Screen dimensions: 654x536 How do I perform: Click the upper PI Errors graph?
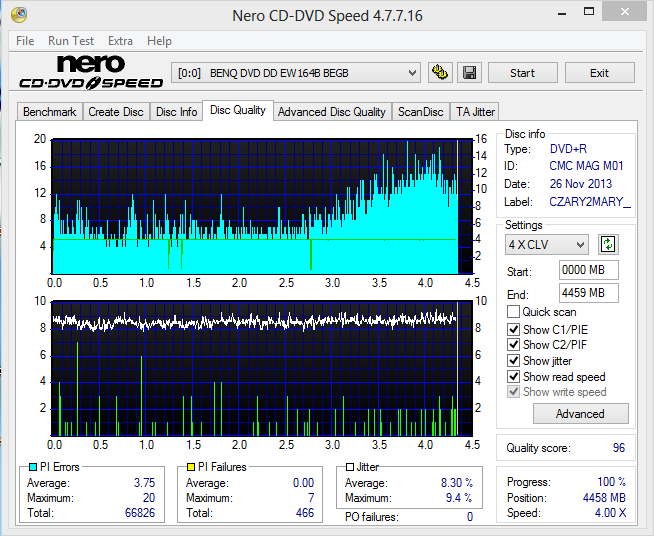(262, 206)
